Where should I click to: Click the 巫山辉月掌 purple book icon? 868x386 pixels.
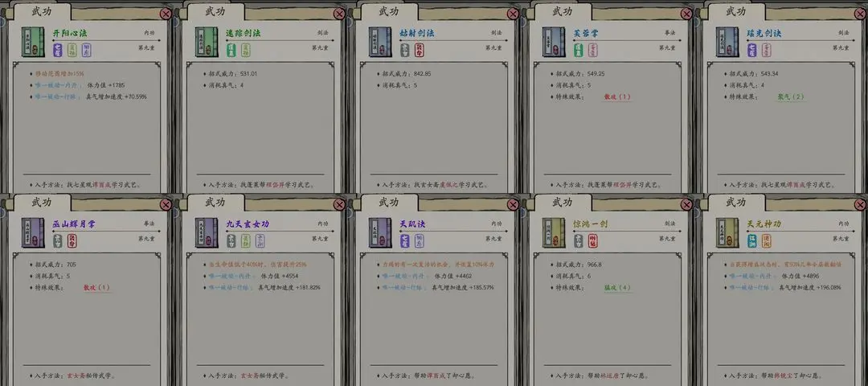33,232
